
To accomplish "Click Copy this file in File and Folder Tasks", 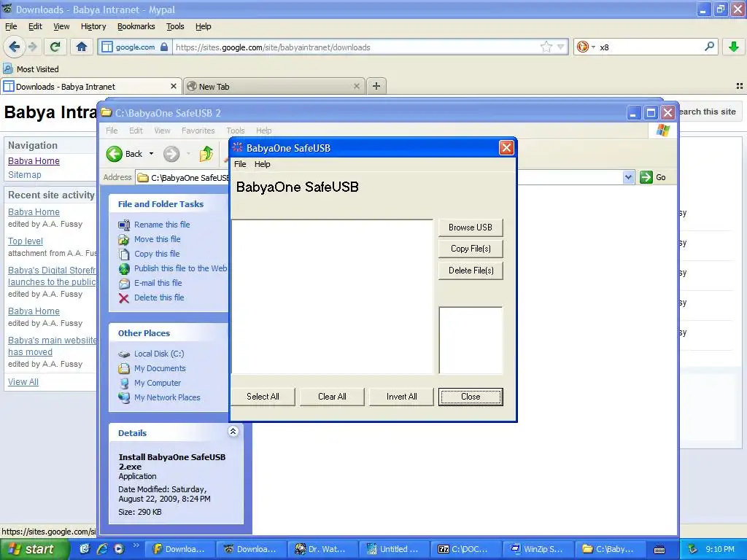I will [157, 254].
